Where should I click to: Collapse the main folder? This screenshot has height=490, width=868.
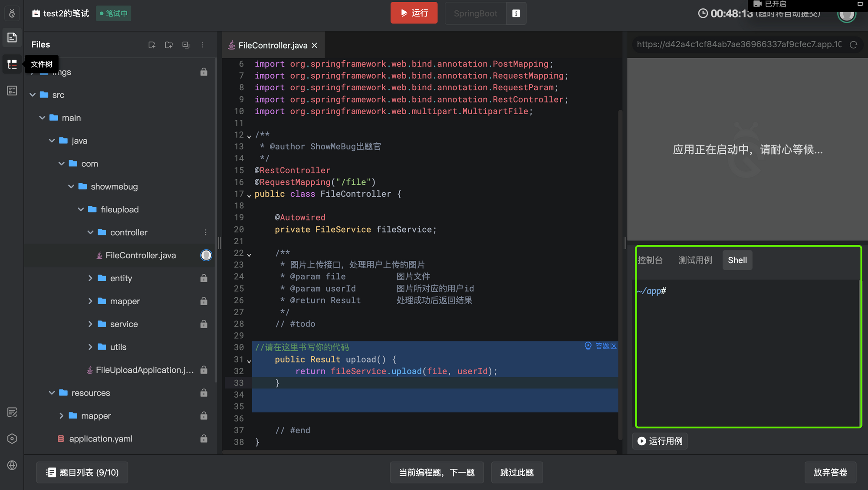(x=42, y=118)
